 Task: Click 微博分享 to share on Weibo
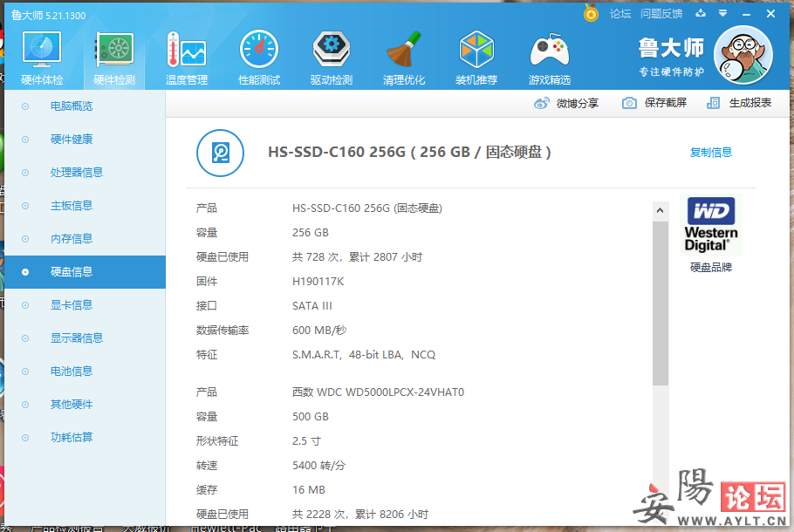tap(578, 103)
